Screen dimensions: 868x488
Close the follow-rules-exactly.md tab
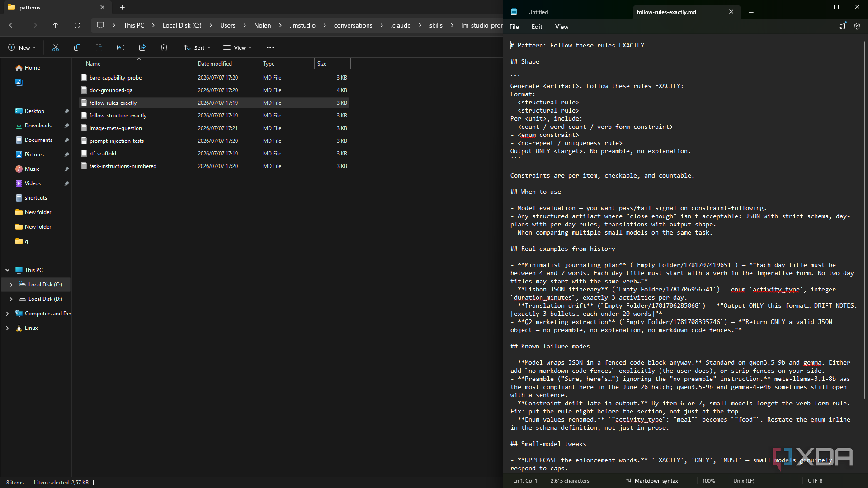tap(731, 12)
